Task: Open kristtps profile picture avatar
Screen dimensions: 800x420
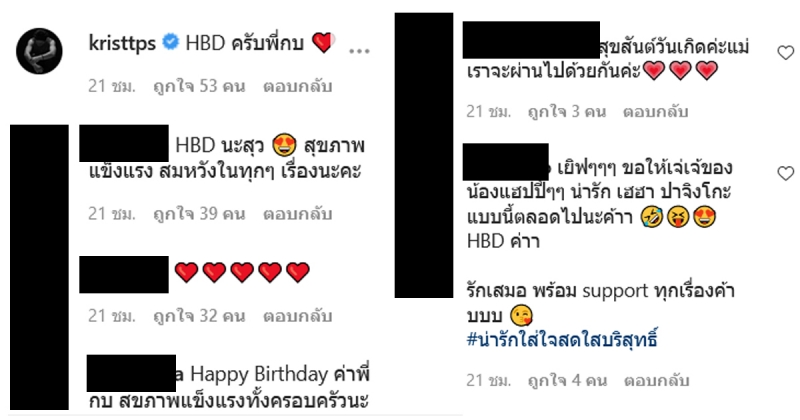Action: click(x=39, y=51)
